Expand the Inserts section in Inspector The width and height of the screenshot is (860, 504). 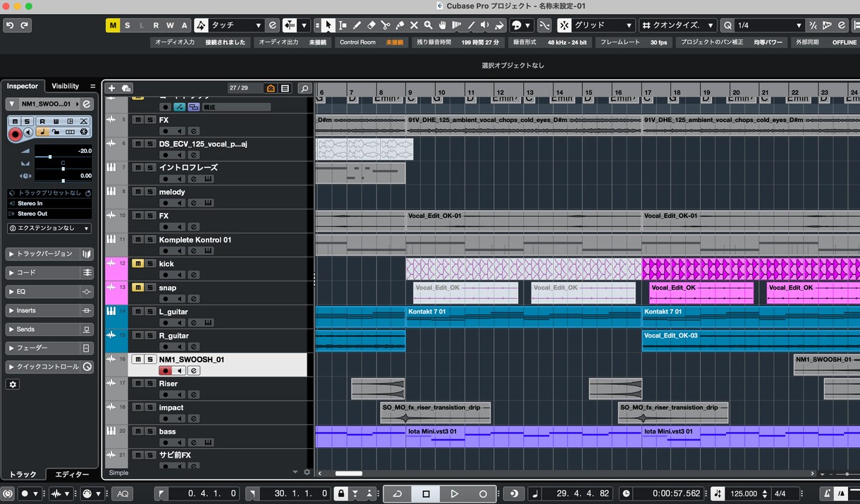tap(50, 310)
